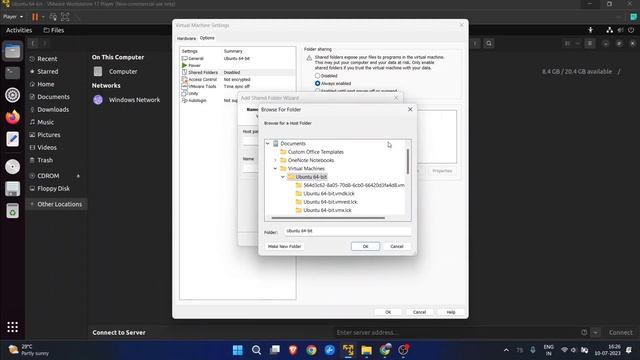Image resolution: width=640 pixels, height=360 pixels.
Task: Click Enter server address field
Action: pos(455,332)
